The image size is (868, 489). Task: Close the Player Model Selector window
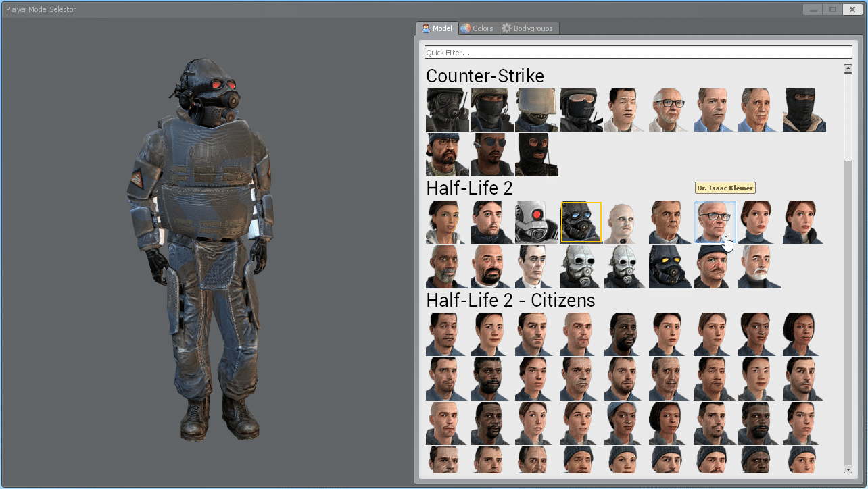click(x=852, y=9)
